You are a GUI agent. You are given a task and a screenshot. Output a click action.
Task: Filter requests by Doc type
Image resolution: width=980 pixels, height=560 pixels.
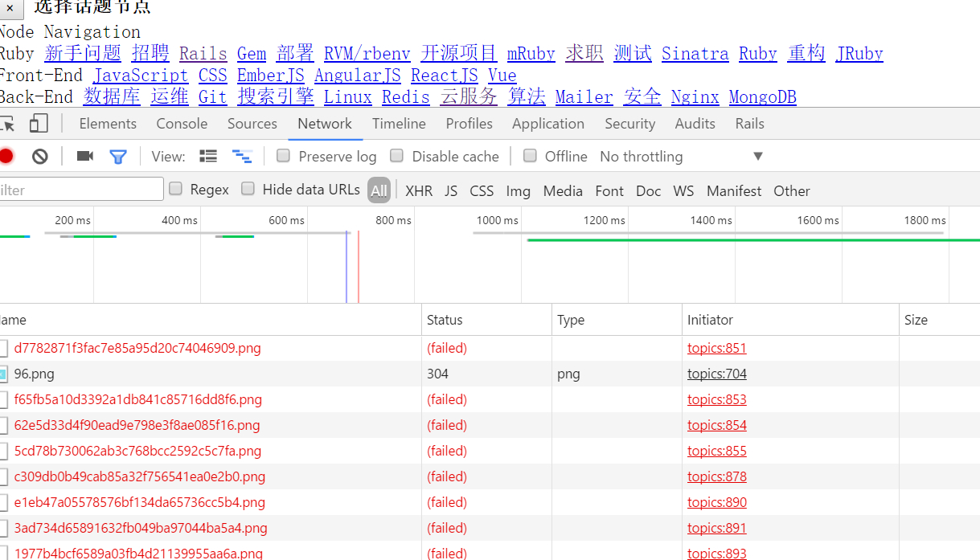[648, 191]
